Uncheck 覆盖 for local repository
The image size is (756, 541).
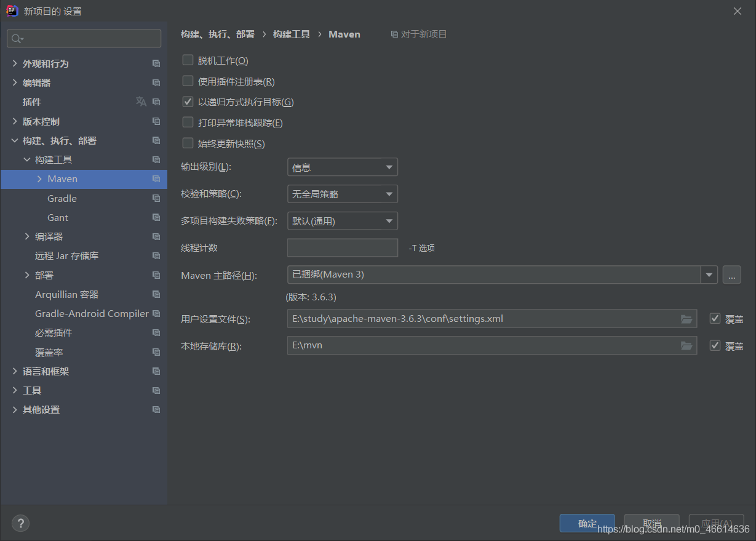(x=715, y=345)
